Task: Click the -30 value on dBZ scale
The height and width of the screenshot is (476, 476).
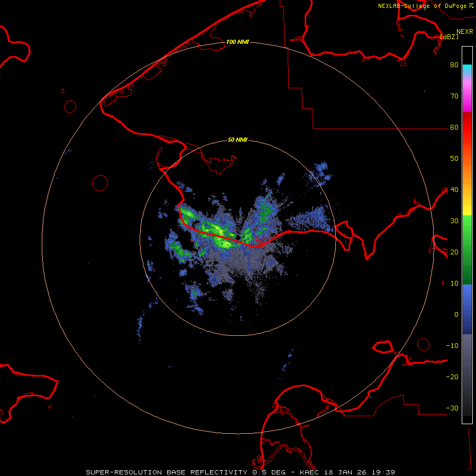Action: pyautogui.click(x=452, y=408)
